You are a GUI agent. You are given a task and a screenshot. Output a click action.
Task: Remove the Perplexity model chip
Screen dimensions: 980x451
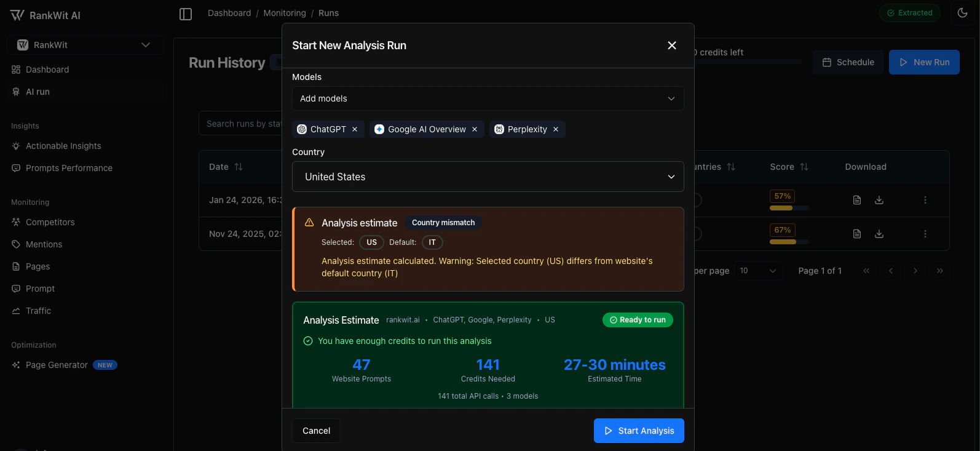(556, 129)
